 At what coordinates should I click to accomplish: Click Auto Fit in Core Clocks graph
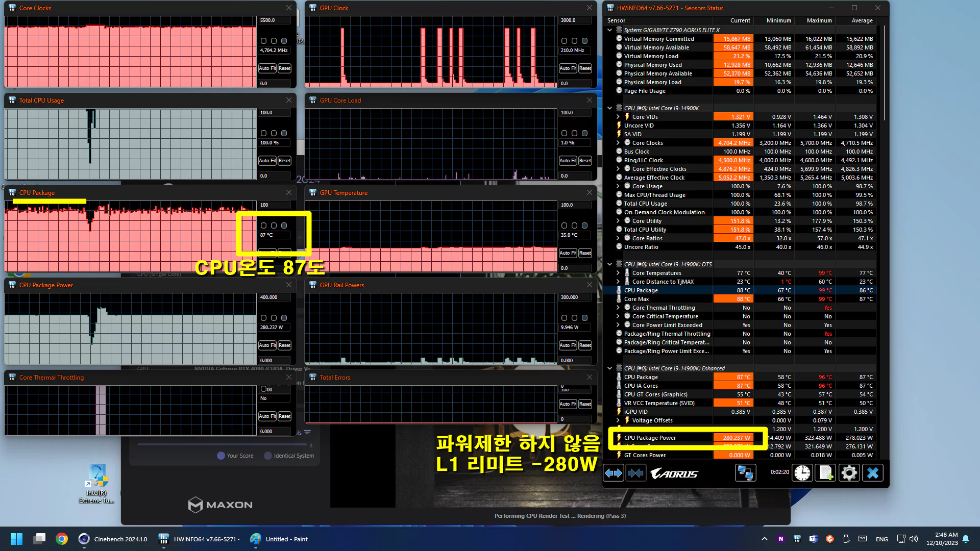coord(267,68)
